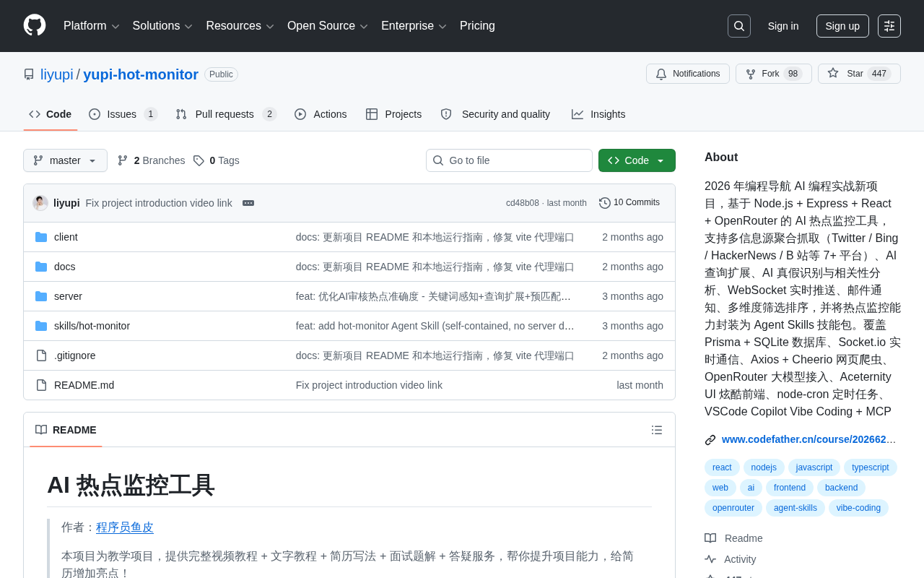Screen dimensions: 924x578
Task: Open the .gitignore file
Action: pyautogui.click(x=75, y=355)
